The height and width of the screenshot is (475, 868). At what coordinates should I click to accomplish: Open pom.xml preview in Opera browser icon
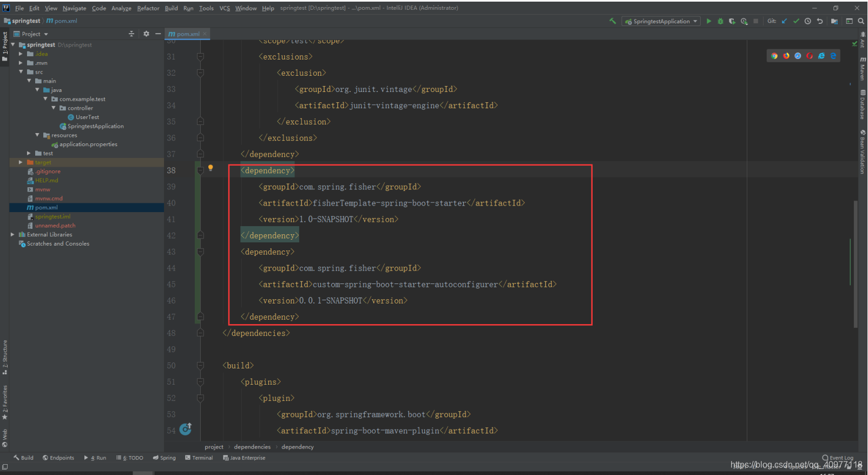[810, 56]
